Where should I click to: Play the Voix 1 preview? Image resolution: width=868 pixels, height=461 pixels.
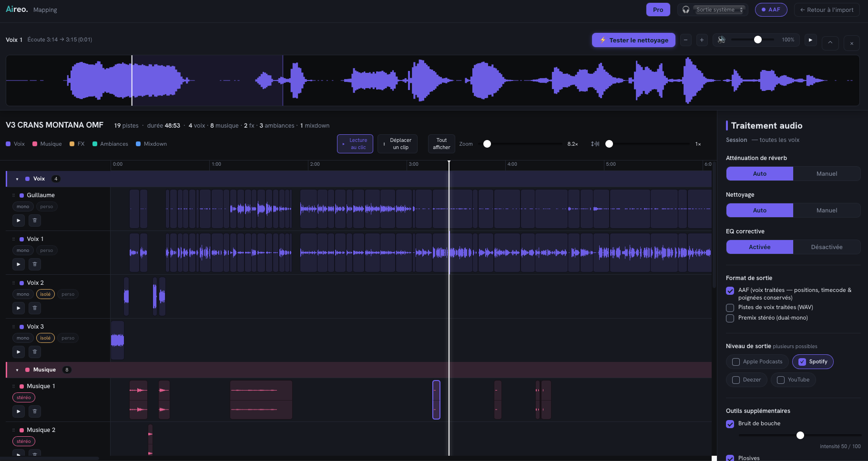(810, 40)
